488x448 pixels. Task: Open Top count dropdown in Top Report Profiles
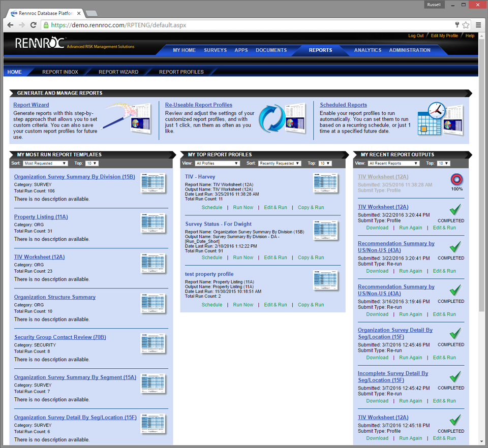pyautogui.click(x=325, y=163)
